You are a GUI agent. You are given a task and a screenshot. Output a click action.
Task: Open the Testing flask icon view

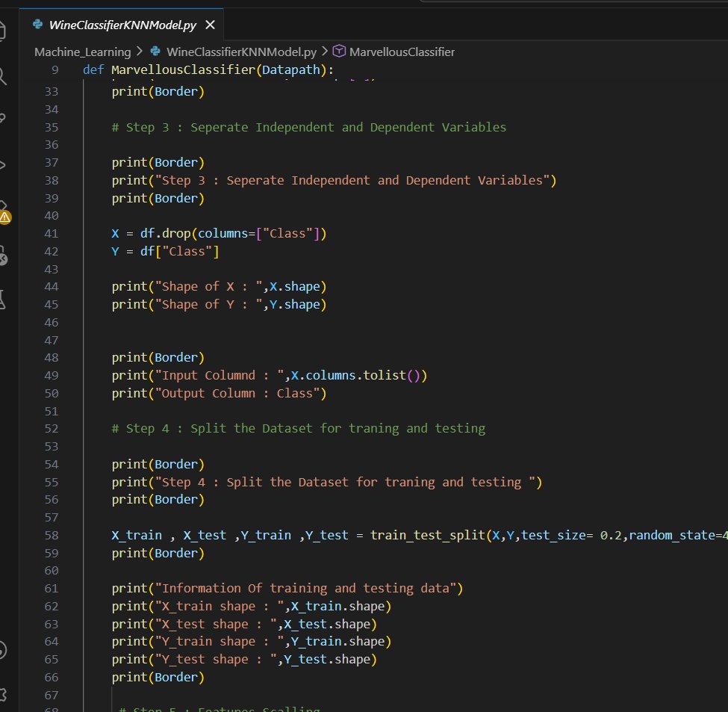[x=3, y=299]
